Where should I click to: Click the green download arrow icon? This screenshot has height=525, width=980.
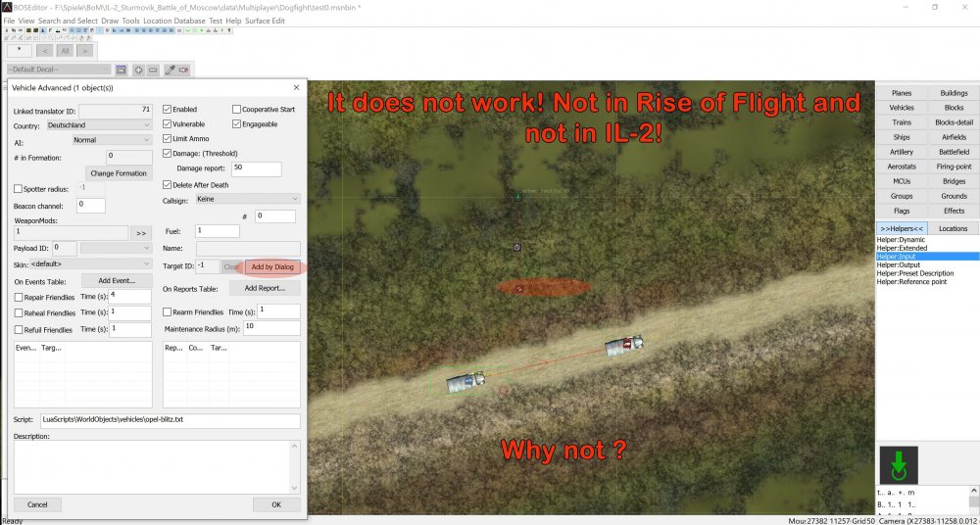tap(900, 465)
